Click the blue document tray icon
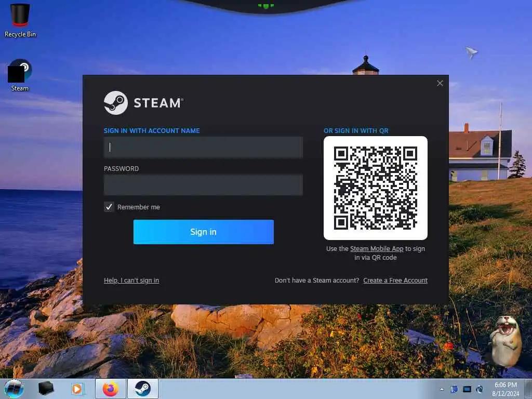Image resolution: width=532 pixels, height=399 pixels. pos(454,389)
